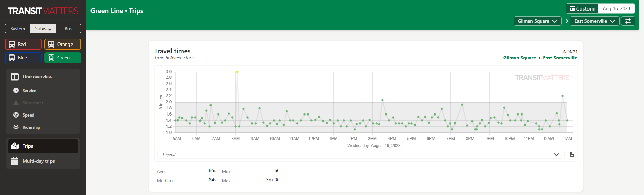
Task: Open the Gilman Square origin dropdown
Action: pos(537,21)
